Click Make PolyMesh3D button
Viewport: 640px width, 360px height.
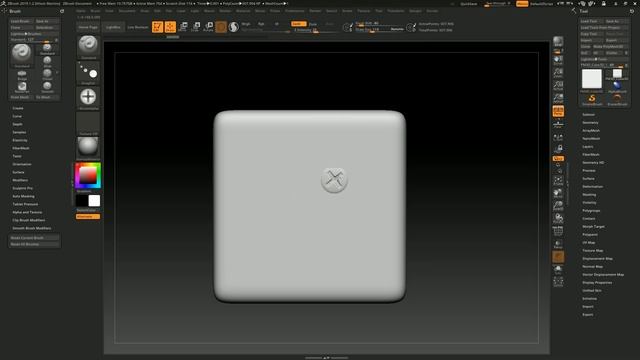[611, 47]
